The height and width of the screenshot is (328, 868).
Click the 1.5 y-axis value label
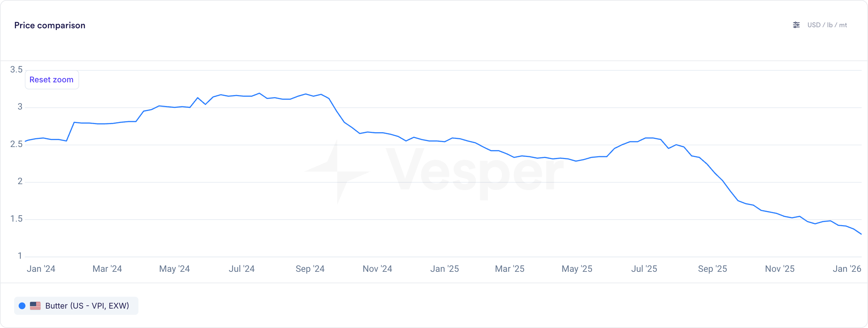[16, 219]
